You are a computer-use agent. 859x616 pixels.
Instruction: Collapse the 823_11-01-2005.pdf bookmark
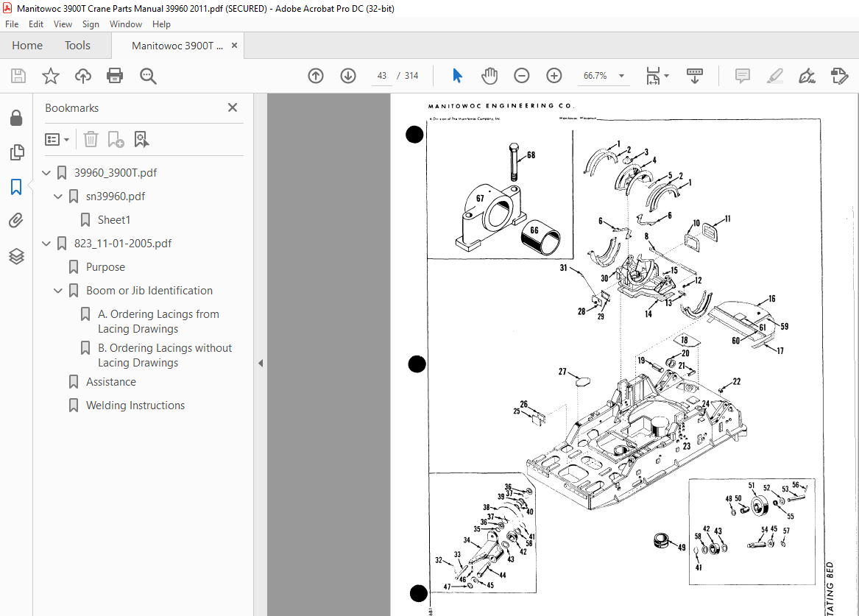tap(46, 243)
